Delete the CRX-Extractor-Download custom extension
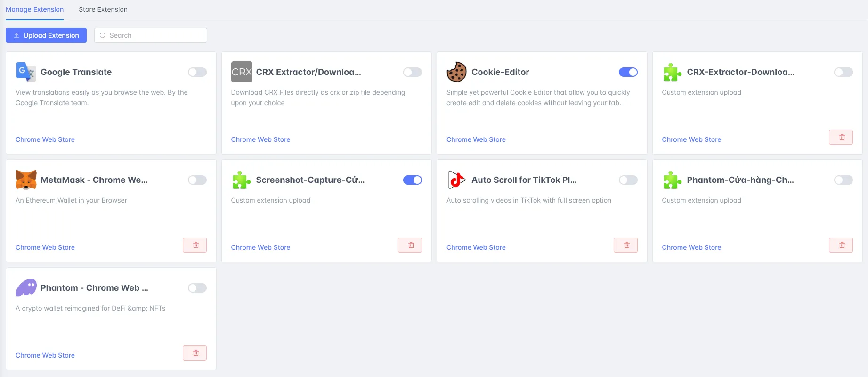 pyautogui.click(x=841, y=137)
